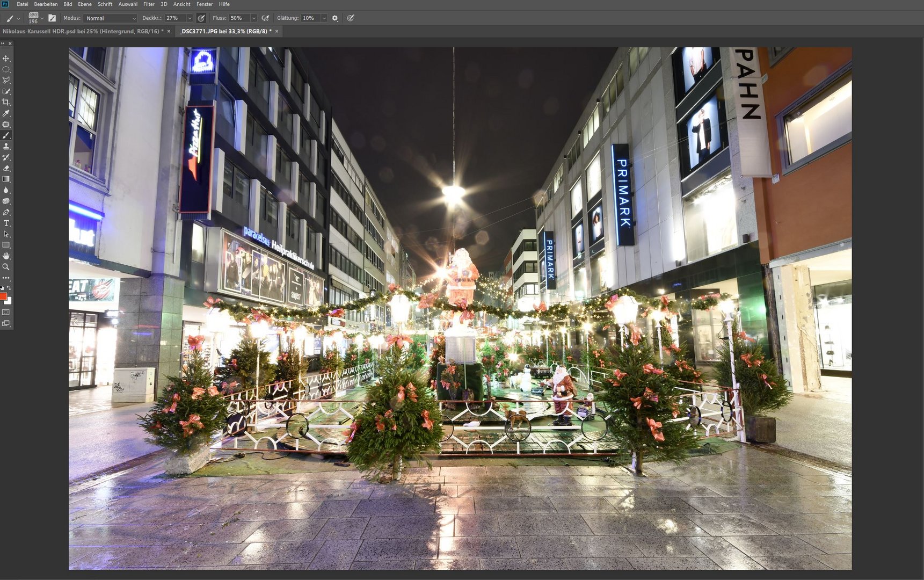Image resolution: width=924 pixels, height=580 pixels.
Task: Select the Sponge tool
Action: [x=6, y=201]
